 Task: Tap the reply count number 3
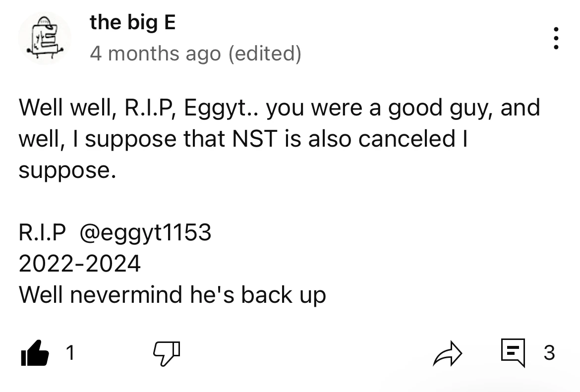[549, 353]
